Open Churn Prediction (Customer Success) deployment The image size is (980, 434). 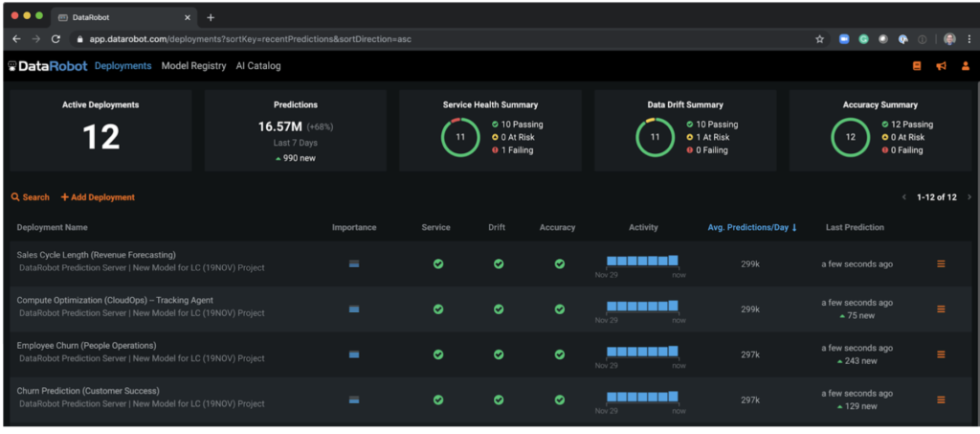pyautogui.click(x=88, y=391)
